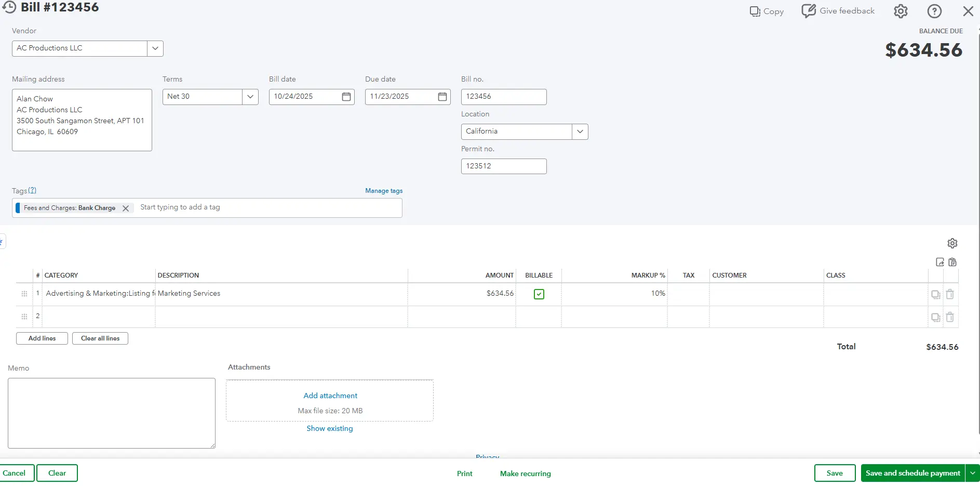Toggle the Billable checkbox on line 1
The height and width of the screenshot is (486, 980).
click(539, 294)
